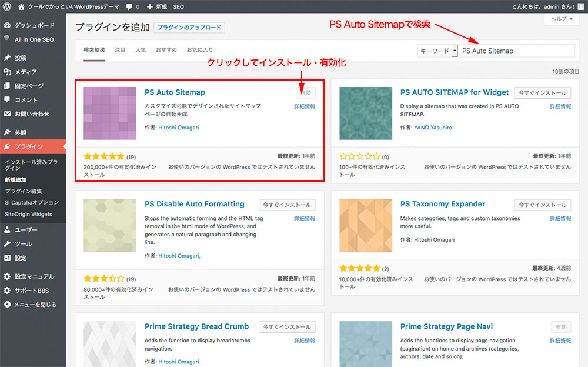
Task: Click the WordPress logo in admin bar
Action: (6, 6)
